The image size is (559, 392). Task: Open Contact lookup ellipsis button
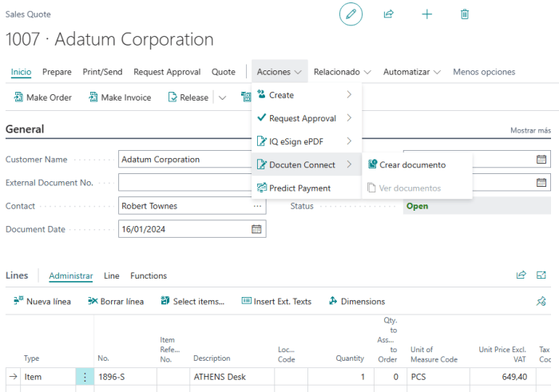[257, 206]
